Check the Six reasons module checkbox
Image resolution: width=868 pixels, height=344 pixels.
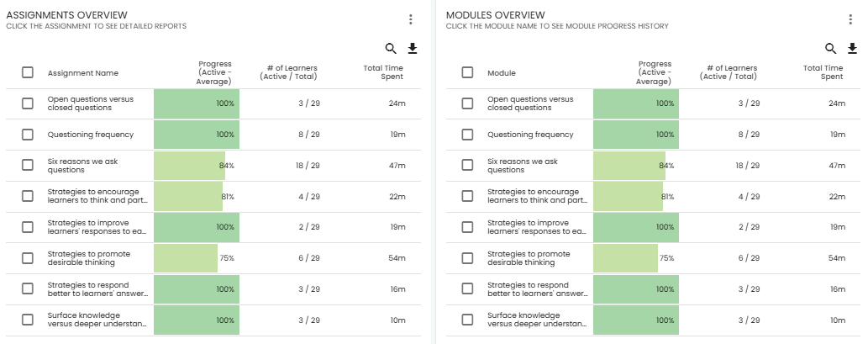click(x=468, y=166)
